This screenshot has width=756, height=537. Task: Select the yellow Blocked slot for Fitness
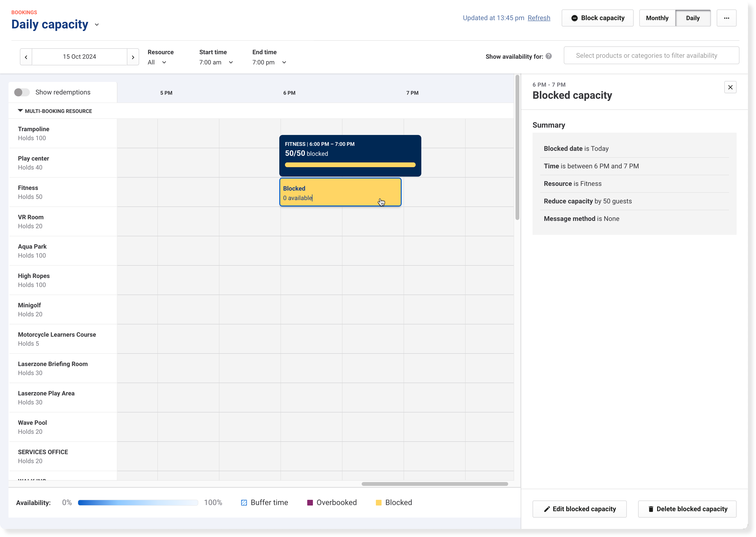point(340,192)
